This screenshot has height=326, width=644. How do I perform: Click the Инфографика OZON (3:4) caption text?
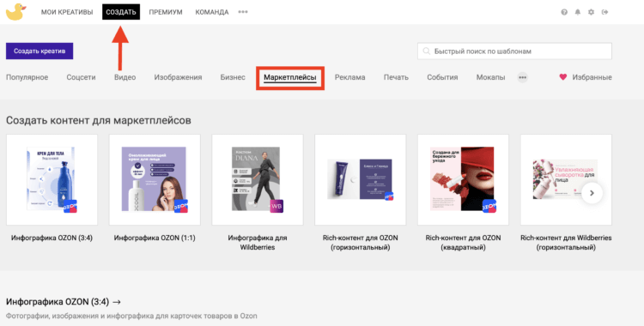coord(52,238)
